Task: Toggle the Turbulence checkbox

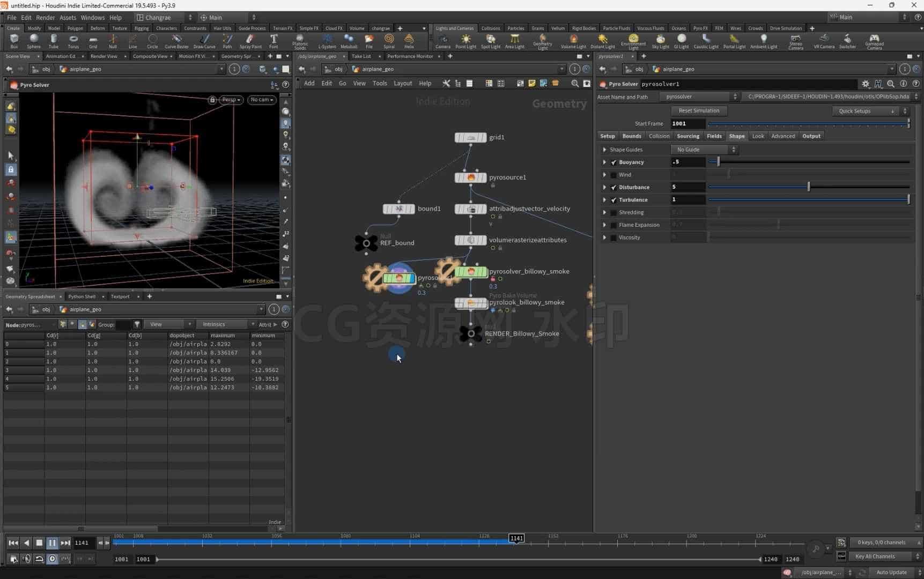Action: [613, 200]
